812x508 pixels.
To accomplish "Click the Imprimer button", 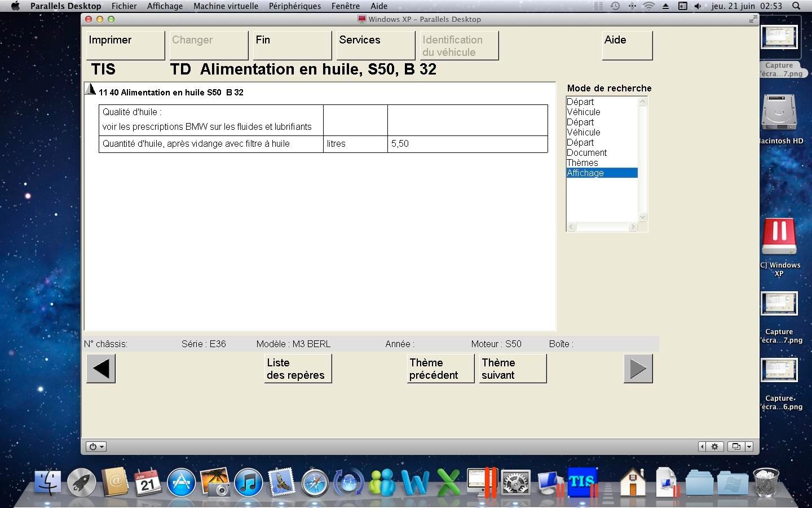I will tap(125, 45).
